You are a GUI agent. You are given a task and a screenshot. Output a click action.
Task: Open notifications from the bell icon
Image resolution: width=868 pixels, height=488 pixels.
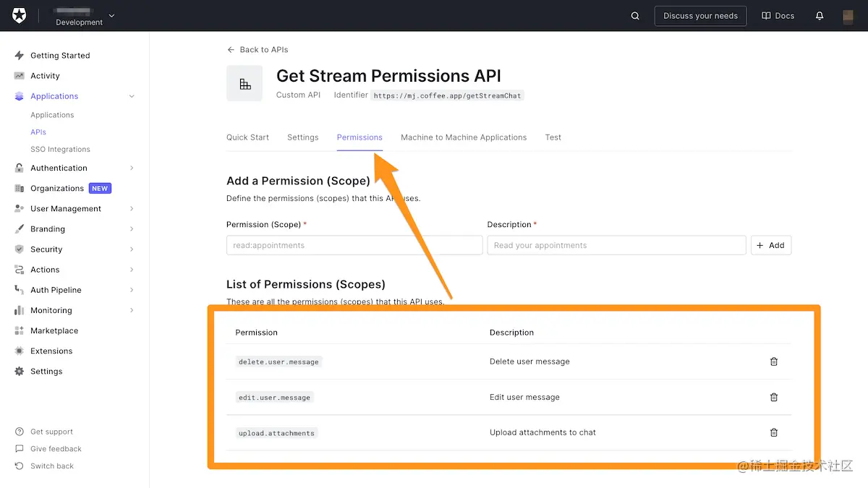click(820, 15)
